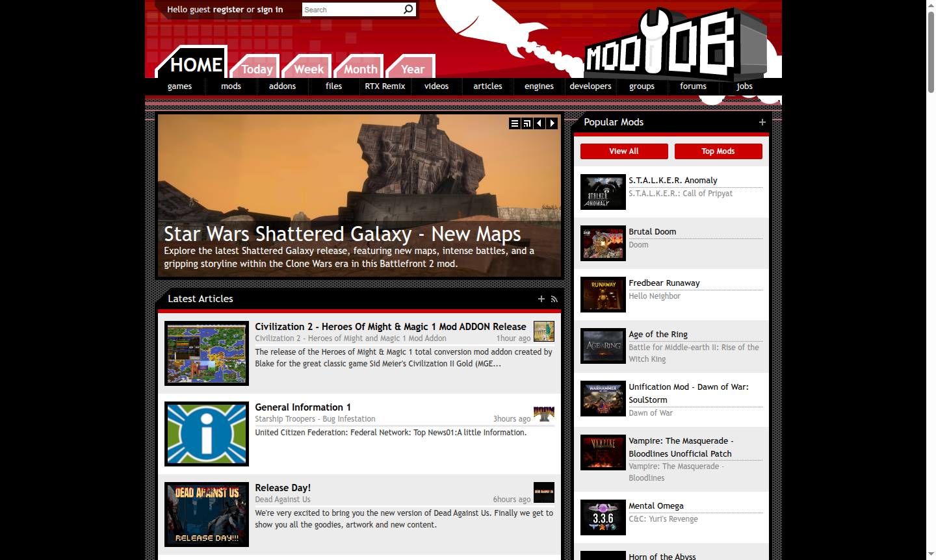Click inside the Search input field
Viewport: 936px width, 560px height.
click(351, 9)
